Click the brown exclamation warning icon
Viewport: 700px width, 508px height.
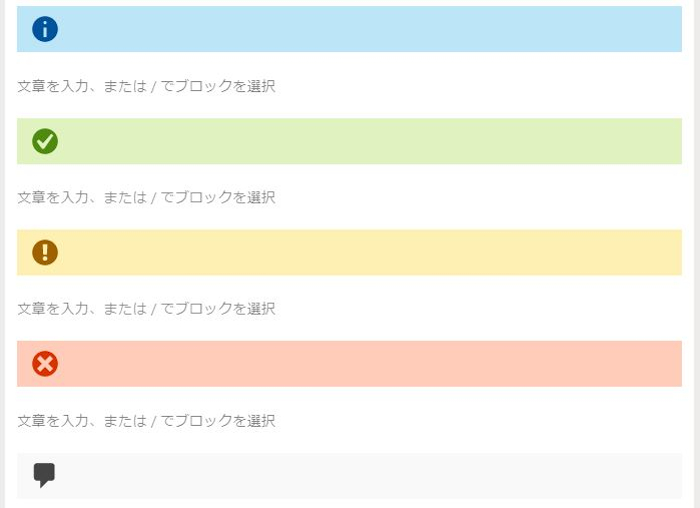[45, 253]
